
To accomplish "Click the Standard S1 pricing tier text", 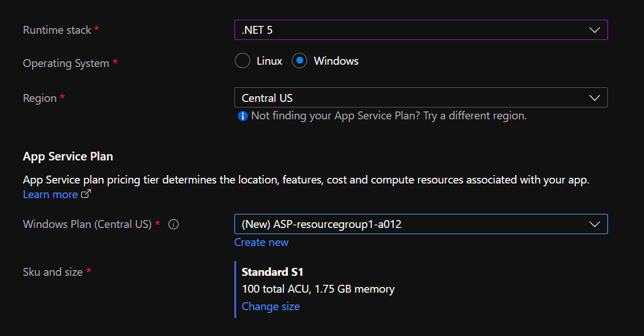I will 273,271.
